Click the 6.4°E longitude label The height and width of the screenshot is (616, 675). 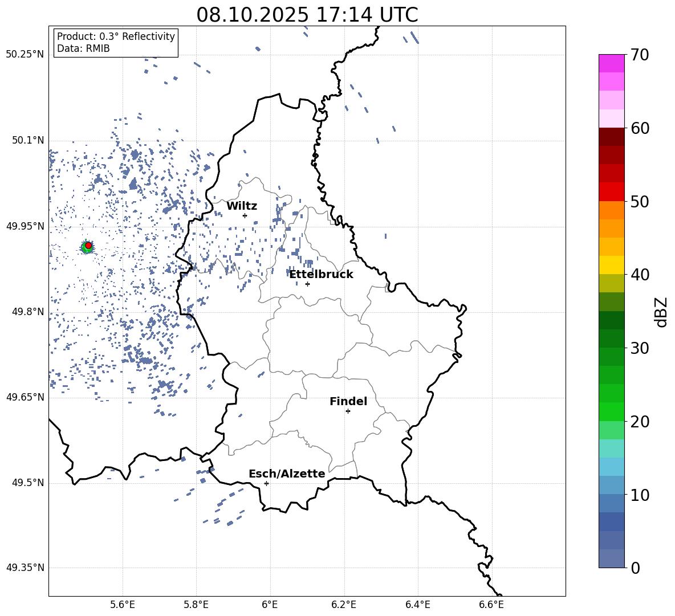pos(417,605)
